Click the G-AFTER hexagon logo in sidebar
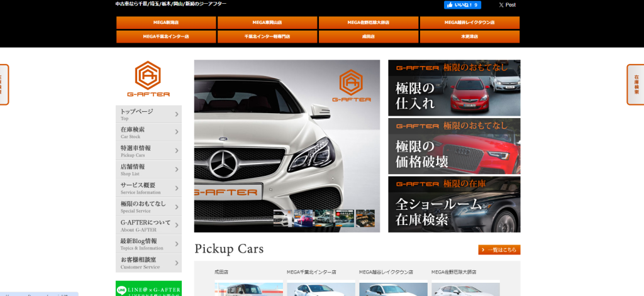The image size is (644, 296). (148, 79)
